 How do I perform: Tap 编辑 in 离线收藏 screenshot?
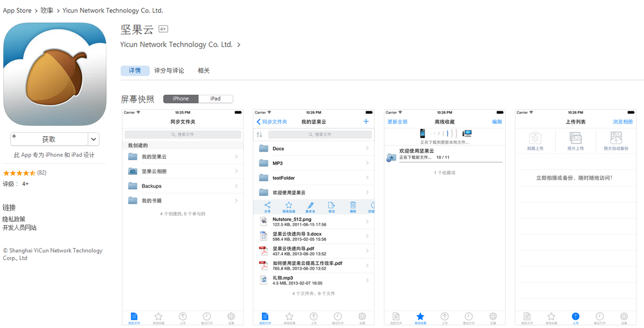click(x=497, y=122)
